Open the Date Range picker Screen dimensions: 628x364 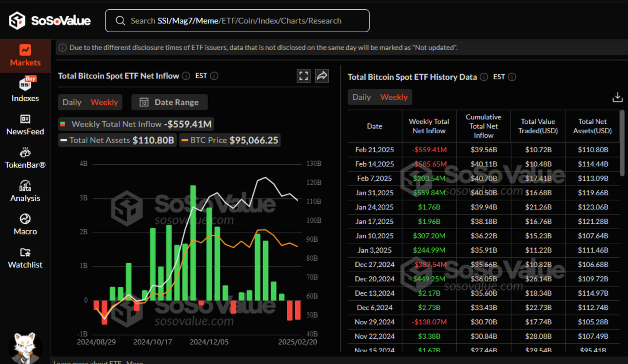pyautogui.click(x=169, y=102)
